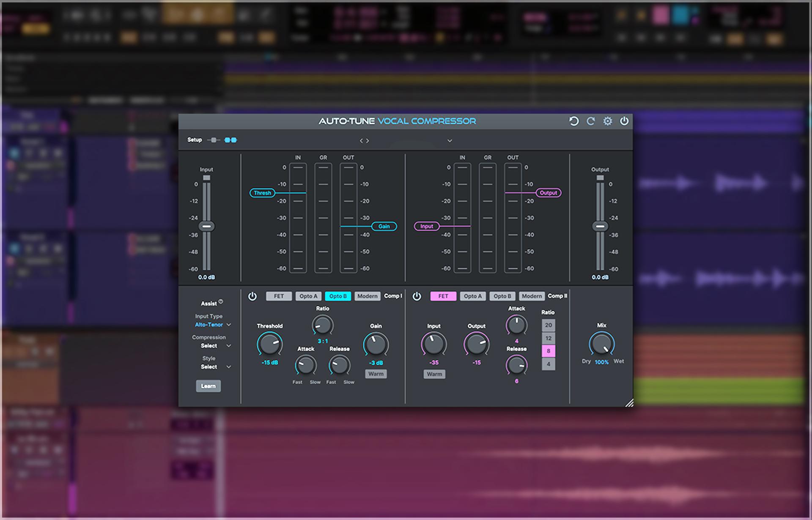Click the Learn button
Viewport: 812px width, 520px height.
(208, 386)
